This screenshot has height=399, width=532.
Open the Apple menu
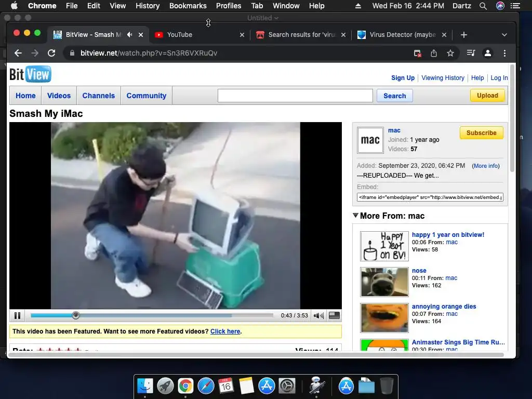point(14,6)
